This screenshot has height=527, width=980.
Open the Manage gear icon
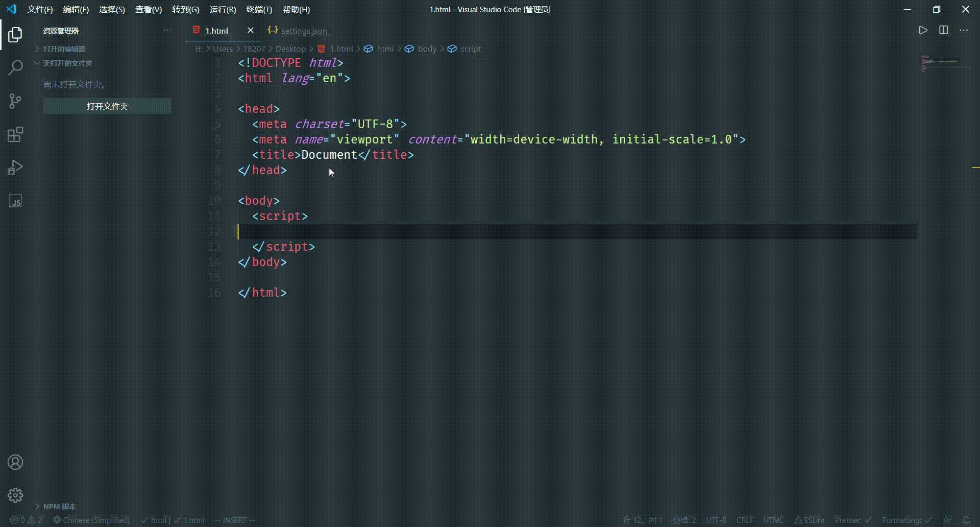[15, 495]
